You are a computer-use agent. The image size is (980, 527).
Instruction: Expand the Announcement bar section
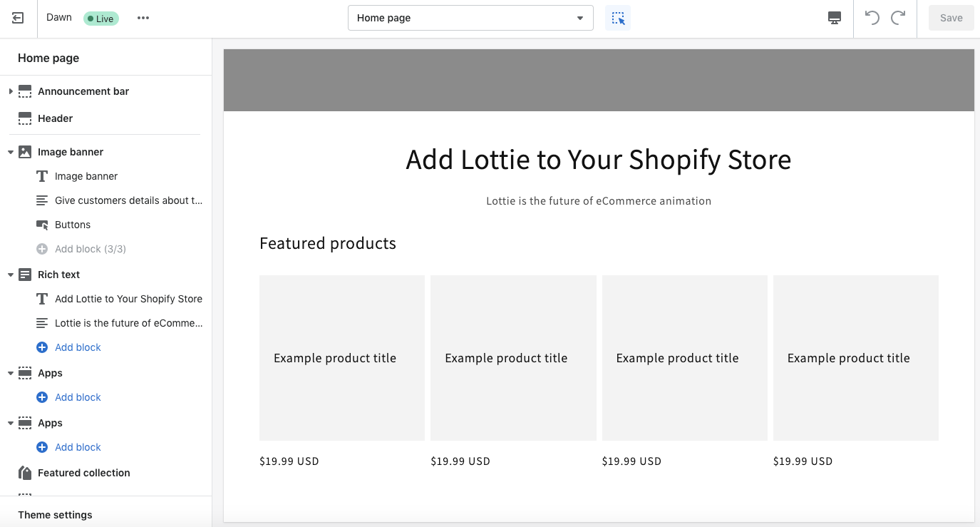11,91
